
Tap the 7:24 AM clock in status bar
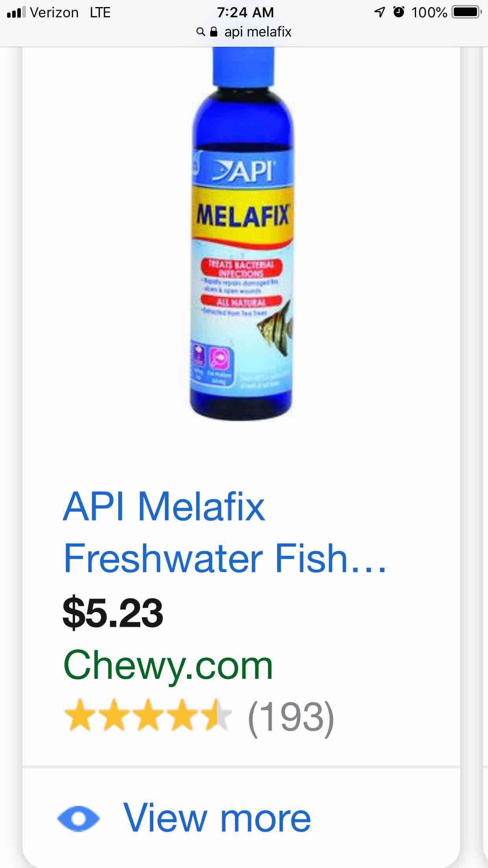[x=245, y=12]
